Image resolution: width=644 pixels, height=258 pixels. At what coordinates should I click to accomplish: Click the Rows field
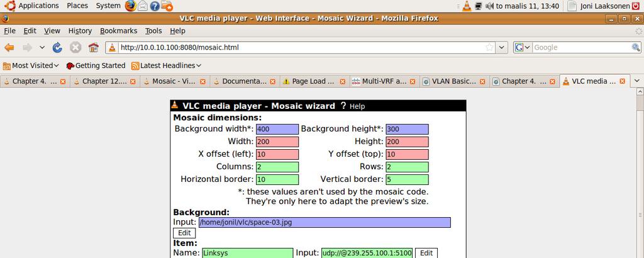pyautogui.click(x=407, y=167)
